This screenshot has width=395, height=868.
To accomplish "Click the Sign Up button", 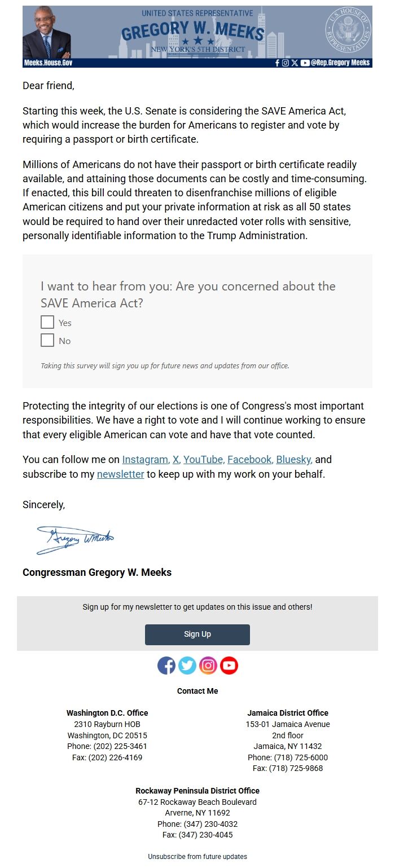I will 197,634.
